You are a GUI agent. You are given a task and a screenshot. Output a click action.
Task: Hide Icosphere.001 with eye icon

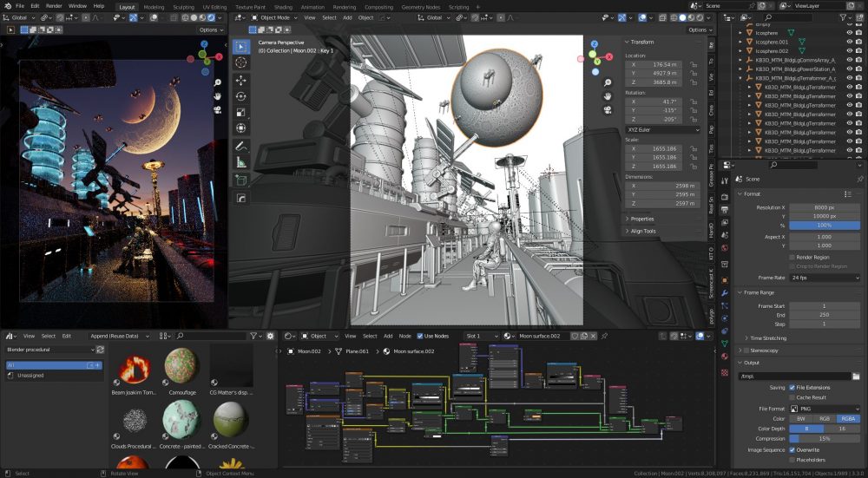(849, 42)
